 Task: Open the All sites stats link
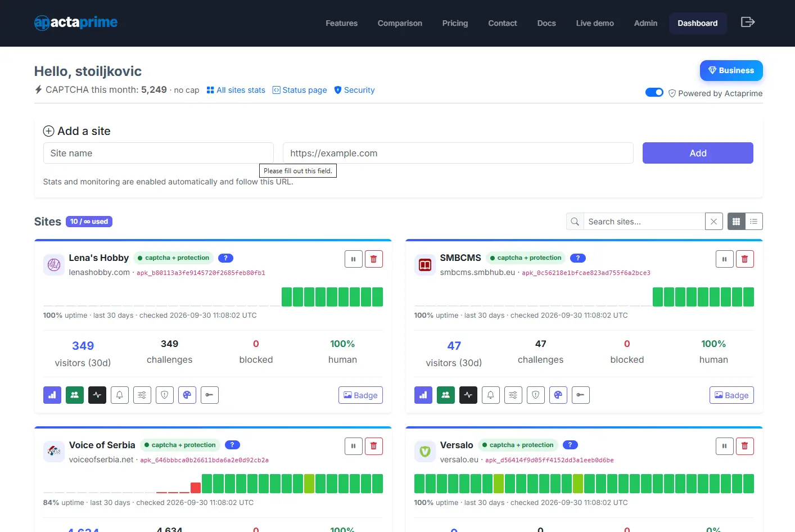(236, 90)
